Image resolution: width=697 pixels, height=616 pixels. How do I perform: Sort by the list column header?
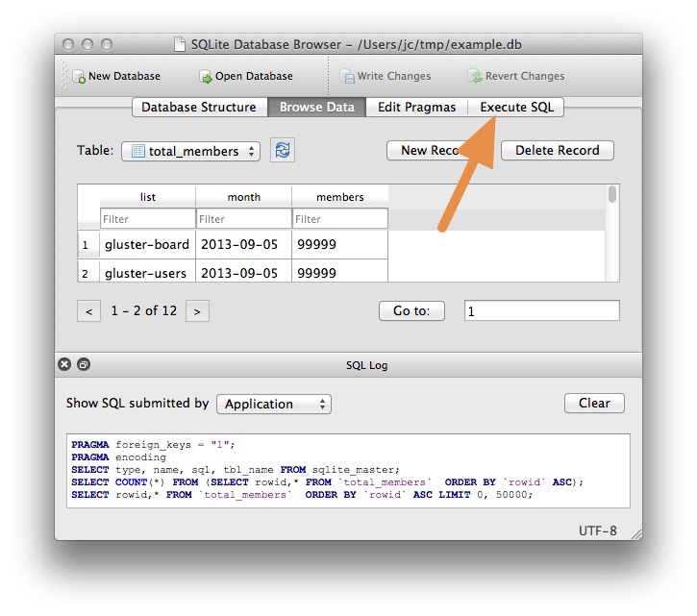click(148, 196)
